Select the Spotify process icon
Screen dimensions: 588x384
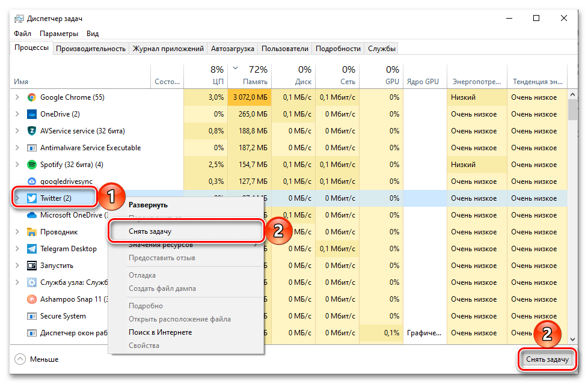(32, 165)
